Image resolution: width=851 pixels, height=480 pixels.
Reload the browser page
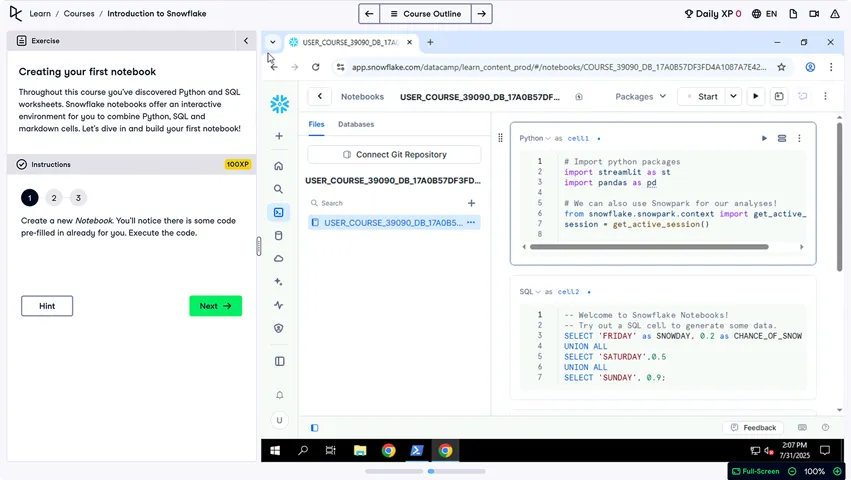[x=315, y=67]
